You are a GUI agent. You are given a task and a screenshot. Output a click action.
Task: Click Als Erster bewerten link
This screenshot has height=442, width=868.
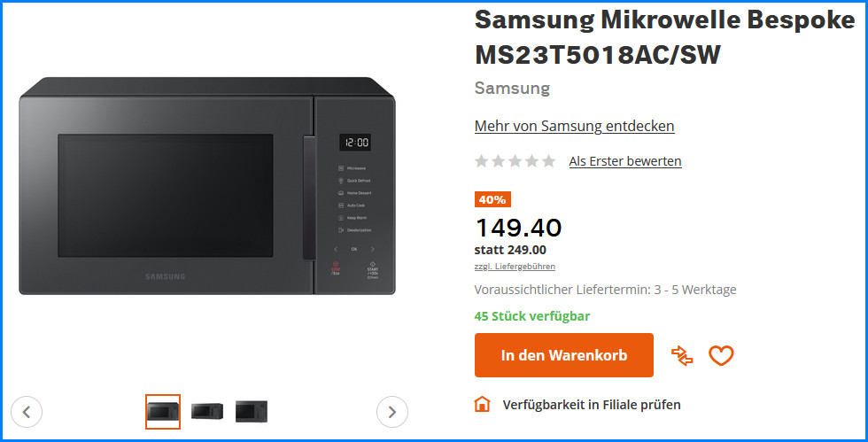625,161
